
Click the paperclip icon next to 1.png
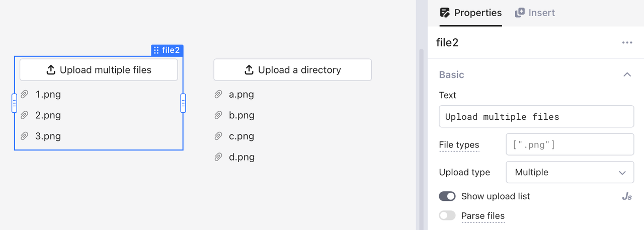click(x=24, y=94)
